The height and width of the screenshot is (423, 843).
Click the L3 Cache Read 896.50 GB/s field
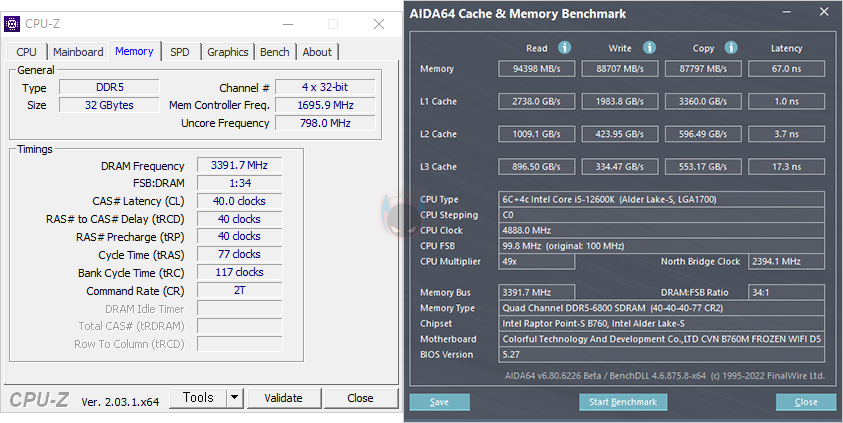(x=537, y=167)
